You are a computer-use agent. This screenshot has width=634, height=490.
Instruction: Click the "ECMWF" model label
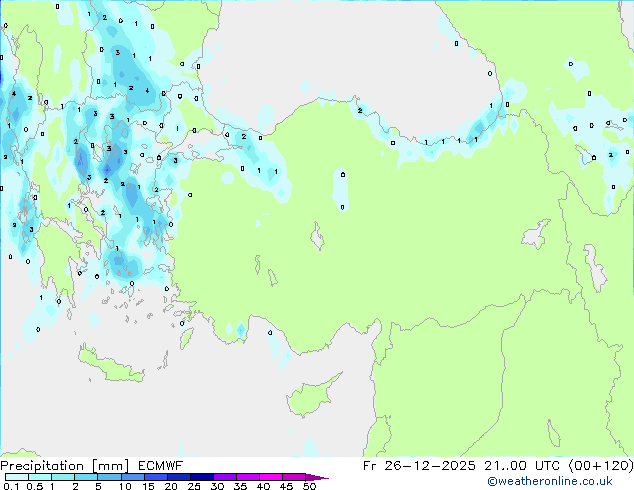point(161,466)
